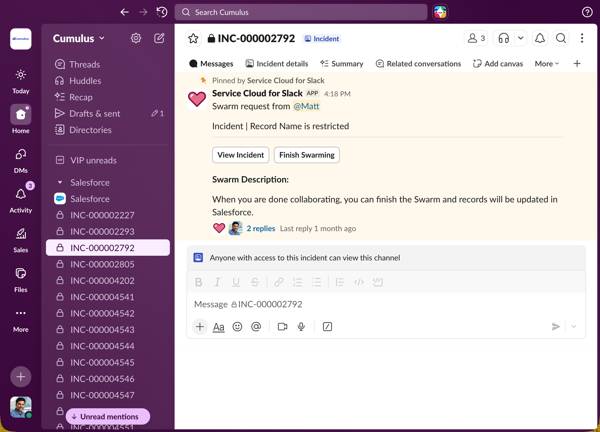The image size is (600, 432).
Task: Go back with the left arrow
Action: [x=124, y=12]
